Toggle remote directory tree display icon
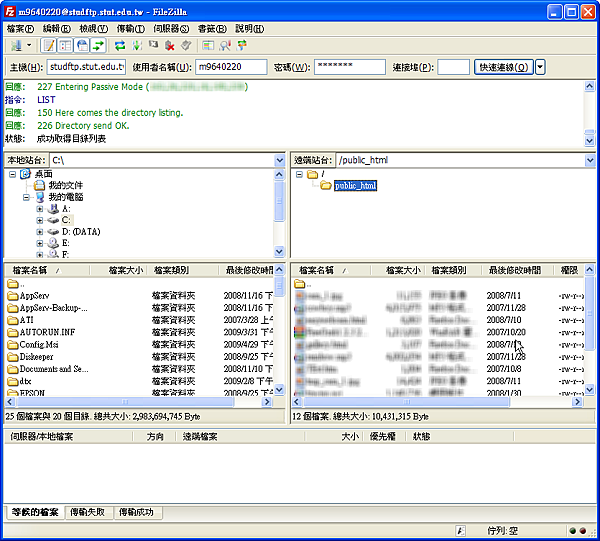Screen dimensions: 600x541 [82, 46]
